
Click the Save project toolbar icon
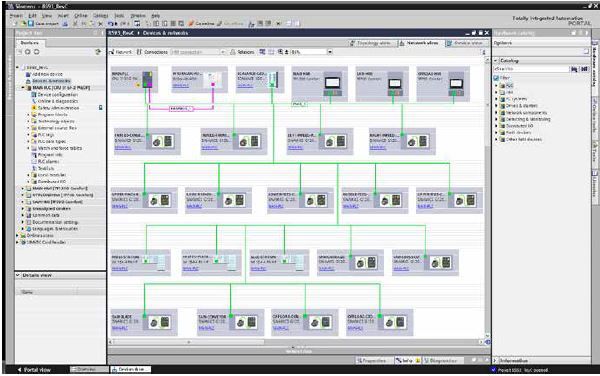pyautogui.click(x=31, y=23)
